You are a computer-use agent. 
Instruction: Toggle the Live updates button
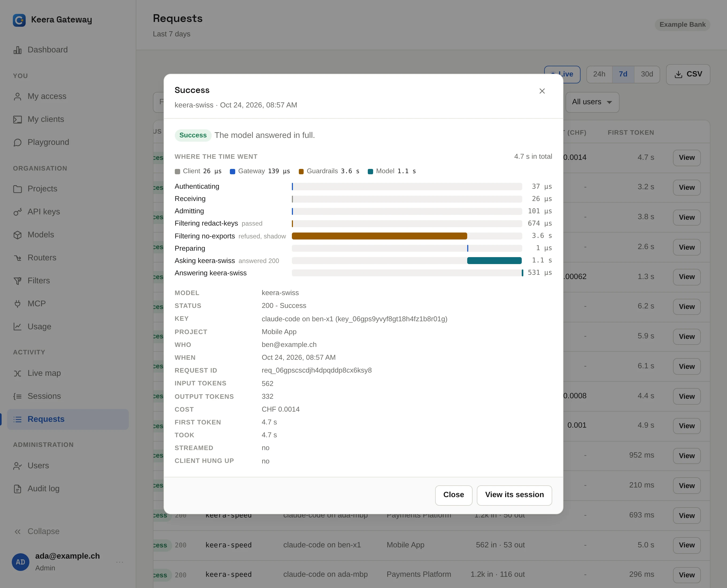(562, 74)
